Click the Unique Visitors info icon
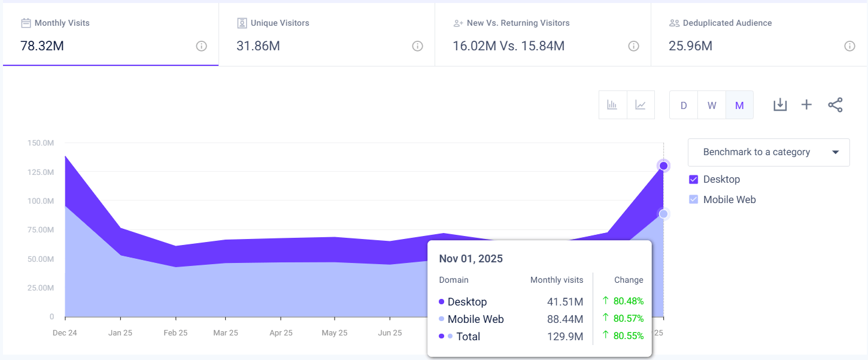The image size is (868, 360). click(417, 46)
